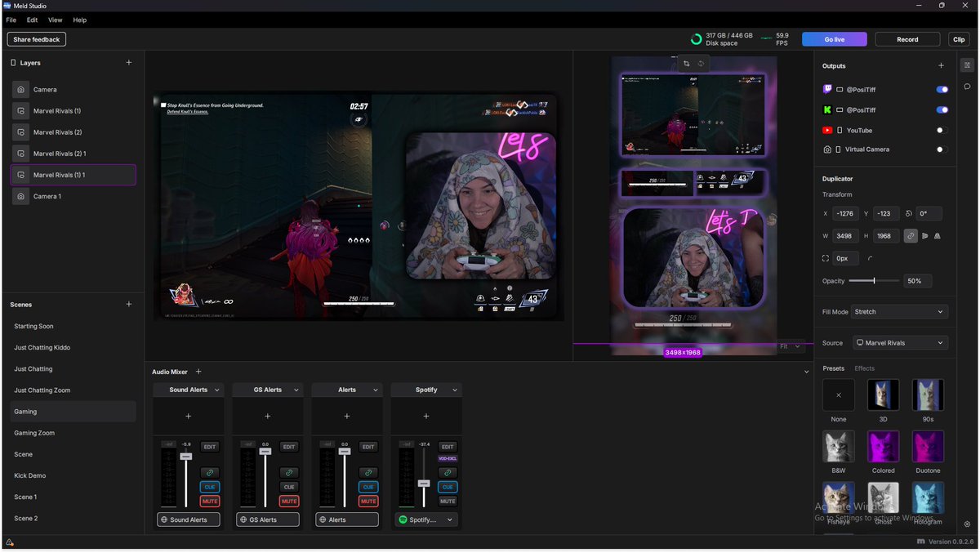Click the YouTube output icon
The width and height of the screenshot is (980, 553).
point(827,130)
